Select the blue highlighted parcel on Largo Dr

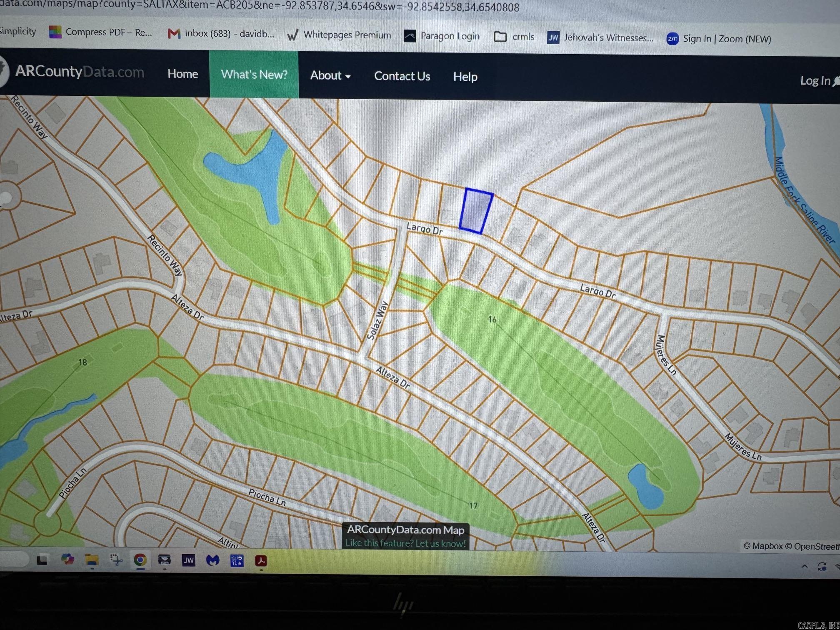pyautogui.click(x=476, y=211)
